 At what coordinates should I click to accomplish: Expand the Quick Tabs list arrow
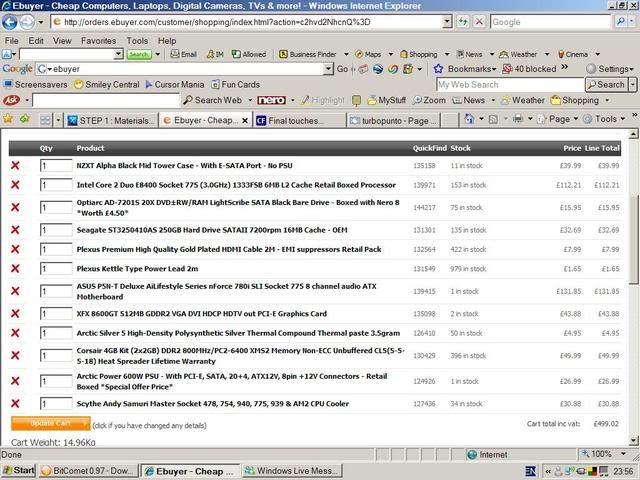[x=58, y=120]
